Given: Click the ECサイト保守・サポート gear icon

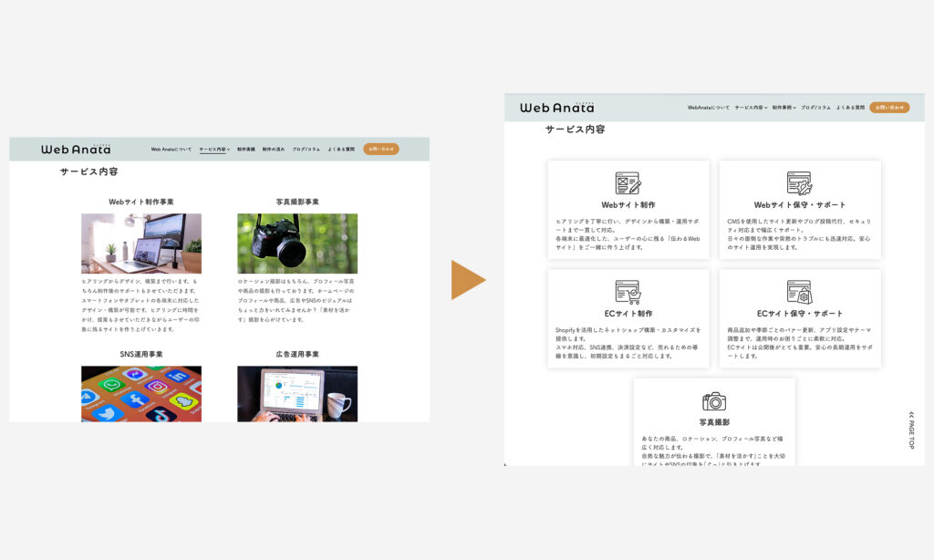Looking at the screenshot, I should tap(799, 291).
